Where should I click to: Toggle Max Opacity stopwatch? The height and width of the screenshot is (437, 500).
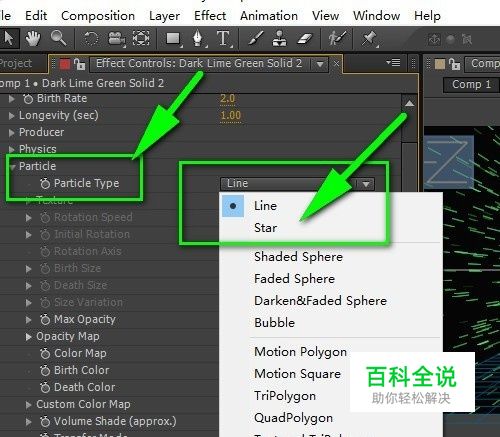coord(45,319)
